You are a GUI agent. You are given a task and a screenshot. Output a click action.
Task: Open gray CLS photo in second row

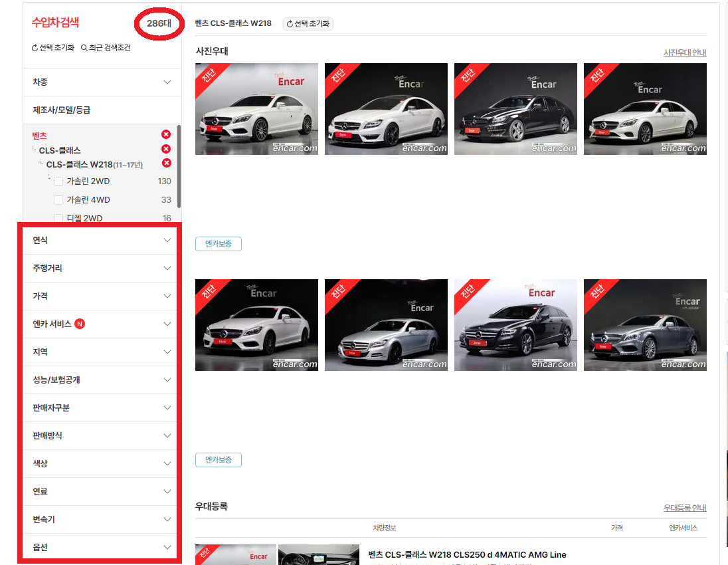(x=646, y=325)
